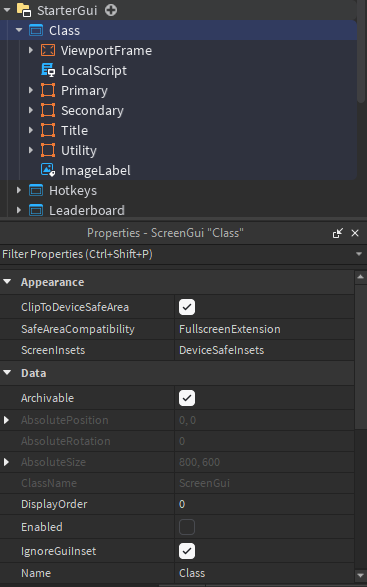This screenshot has width=367, height=587.
Task: Expand the Title node
Action: click(x=31, y=130)
